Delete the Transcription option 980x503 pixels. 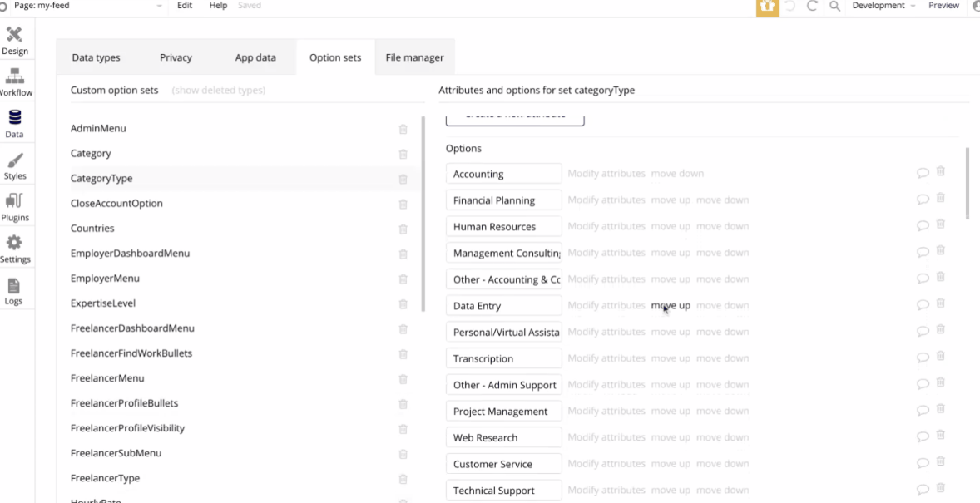coord(941,357)
